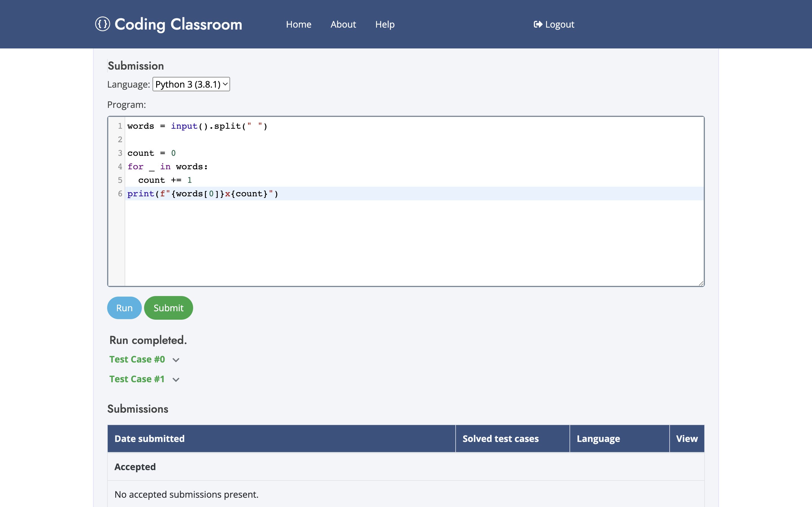The height and width of the screenshot is (507, 812).
Task: Click the Coding Classroom curly braces logo icon
Action: pyautogui.click(x=103, y=24)
